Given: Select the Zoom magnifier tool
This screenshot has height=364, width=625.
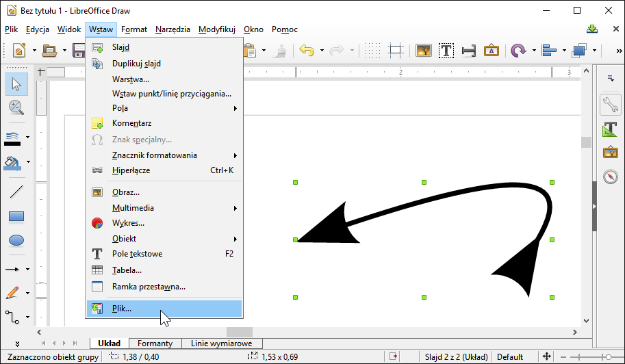Looking at the screenshot, I should 16,107.
